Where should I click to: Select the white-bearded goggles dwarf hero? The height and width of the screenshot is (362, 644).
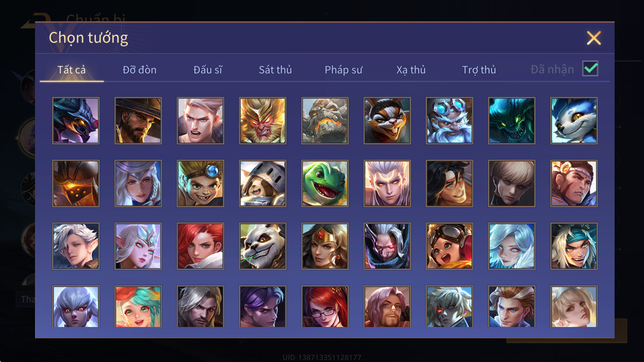449,121
